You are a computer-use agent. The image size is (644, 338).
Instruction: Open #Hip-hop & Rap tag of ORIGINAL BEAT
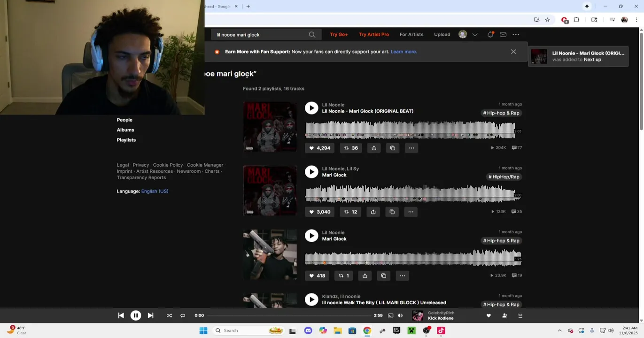pos(501,113)
